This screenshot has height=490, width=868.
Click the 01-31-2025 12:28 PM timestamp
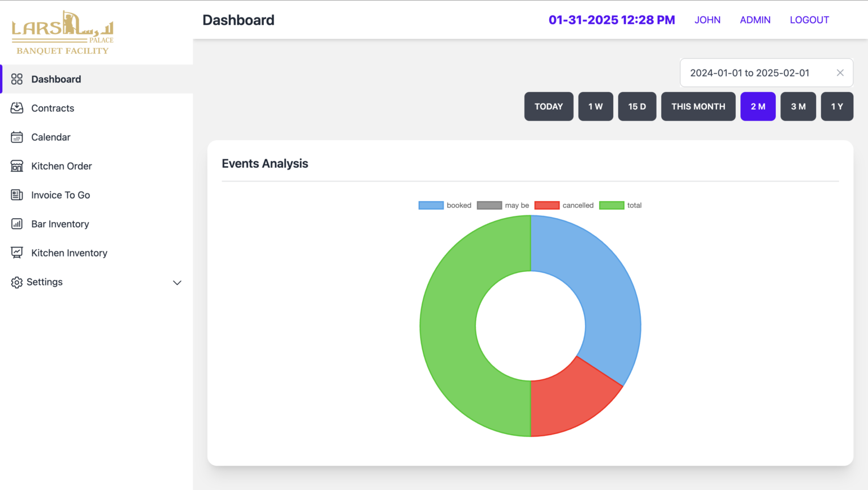(x=612, y=20)
